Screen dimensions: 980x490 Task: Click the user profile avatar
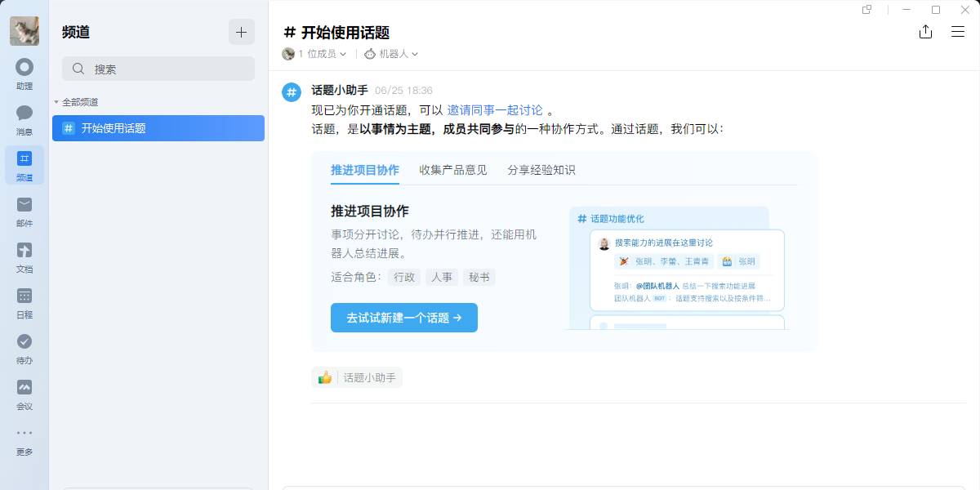24,31
